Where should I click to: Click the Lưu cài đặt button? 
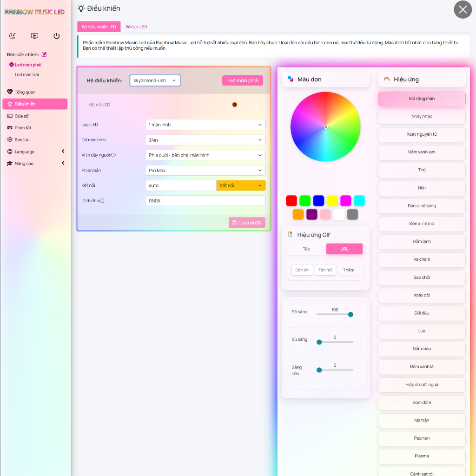pyautogui.click(x=247, y=223)
